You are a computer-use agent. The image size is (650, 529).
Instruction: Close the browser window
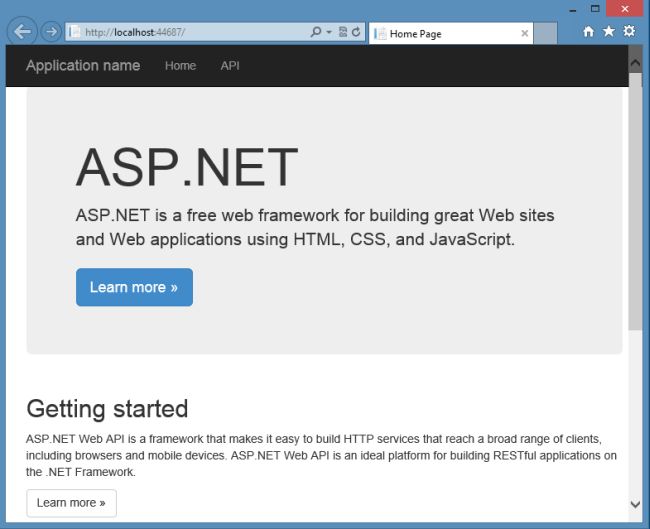[x=625, y=9]
